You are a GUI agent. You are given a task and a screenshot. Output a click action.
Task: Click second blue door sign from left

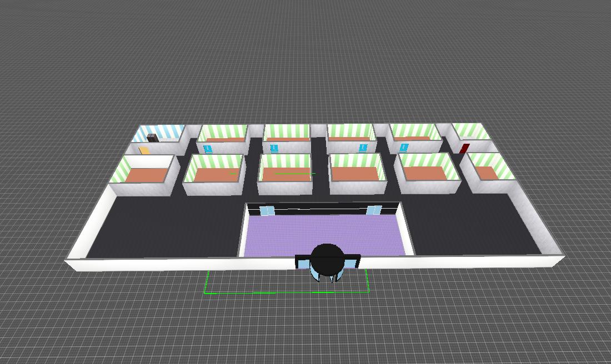[x=274, y=148]
